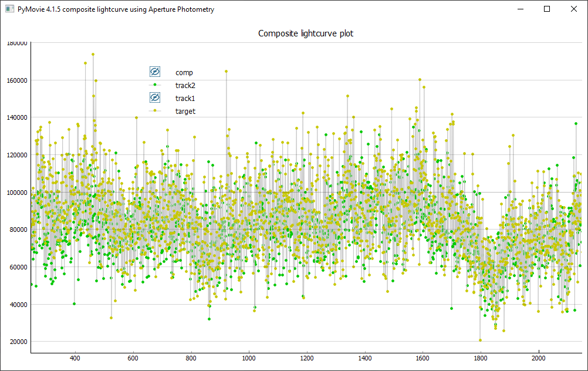Click the 180000 label on y-axis

pyautogui.click(x=17, y=43)
